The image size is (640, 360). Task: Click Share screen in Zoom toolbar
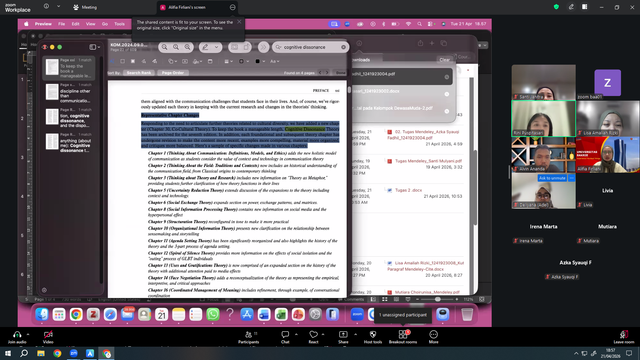coord(343,337)
